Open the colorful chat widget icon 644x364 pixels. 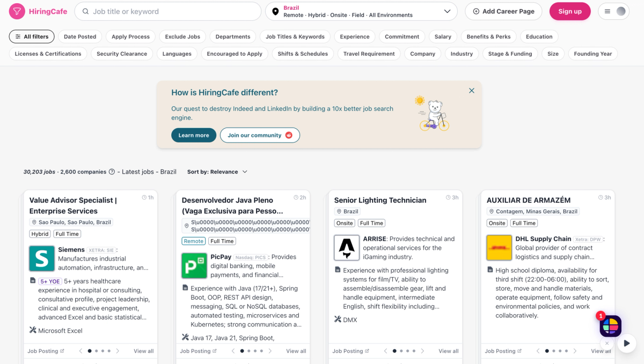tap(610, 326)
